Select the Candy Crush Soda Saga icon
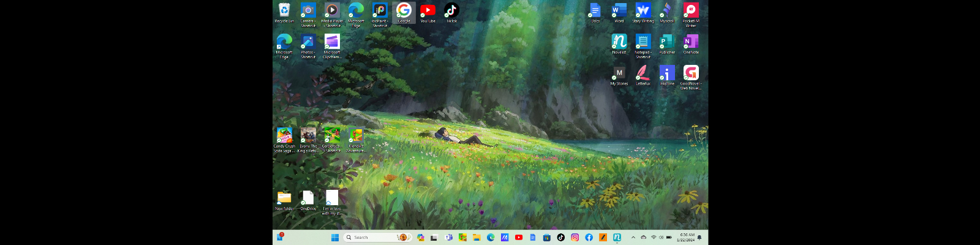 (284, 140)
